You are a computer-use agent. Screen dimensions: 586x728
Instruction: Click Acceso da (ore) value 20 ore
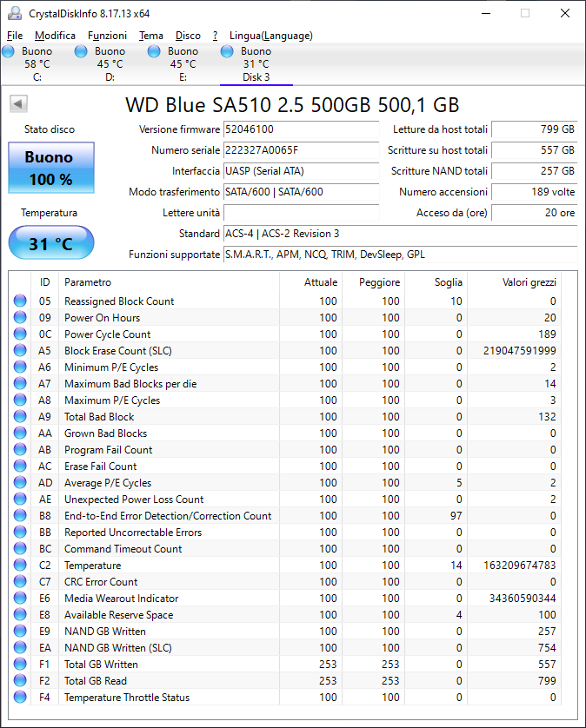click(535, 213)
